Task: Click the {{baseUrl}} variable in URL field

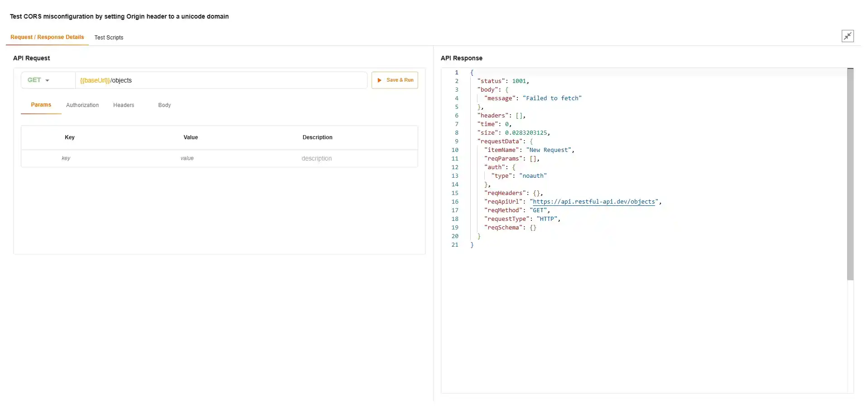Action: 95,81
